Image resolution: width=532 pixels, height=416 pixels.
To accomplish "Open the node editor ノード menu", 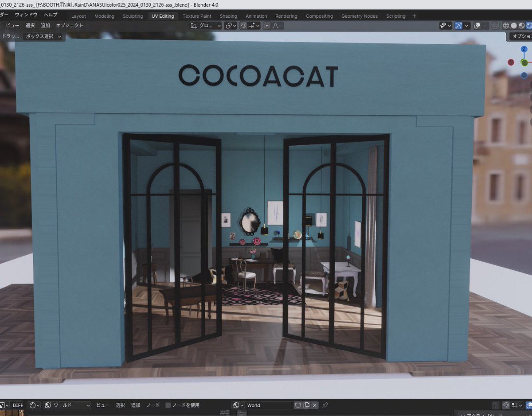I will pyautogui.click(x=153, y=405).
